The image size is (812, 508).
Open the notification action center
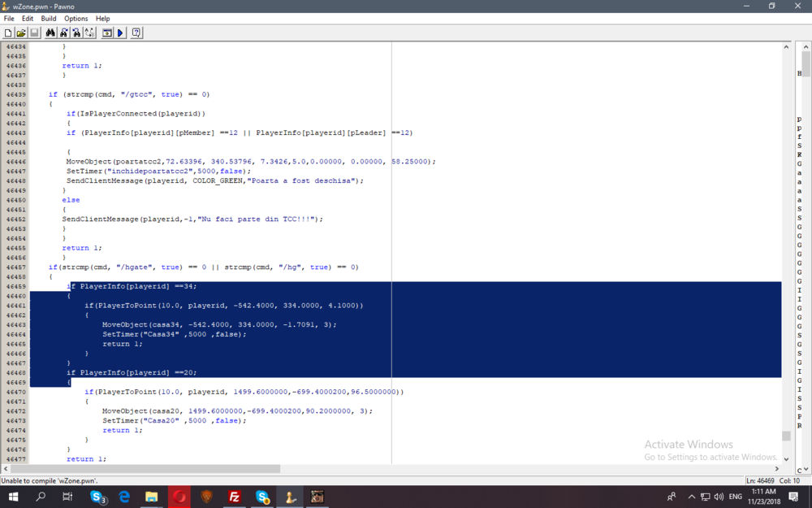click(x=794, y=497)
